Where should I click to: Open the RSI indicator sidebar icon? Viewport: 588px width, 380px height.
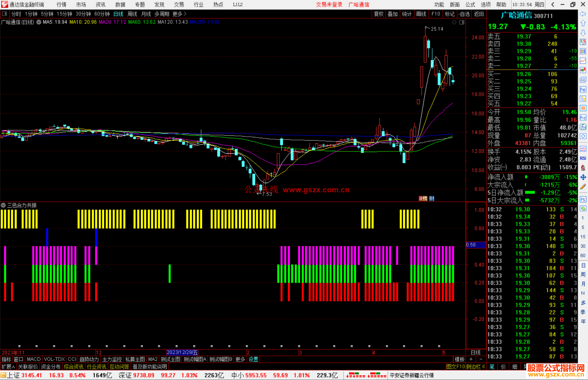click(x=583, y=158)
